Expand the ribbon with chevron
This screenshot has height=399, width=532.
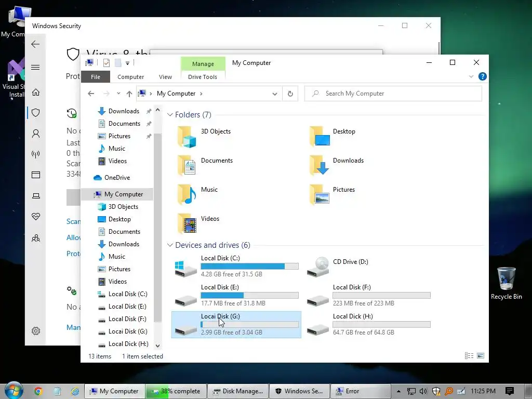pyautogui.click(x=471, y=76)
